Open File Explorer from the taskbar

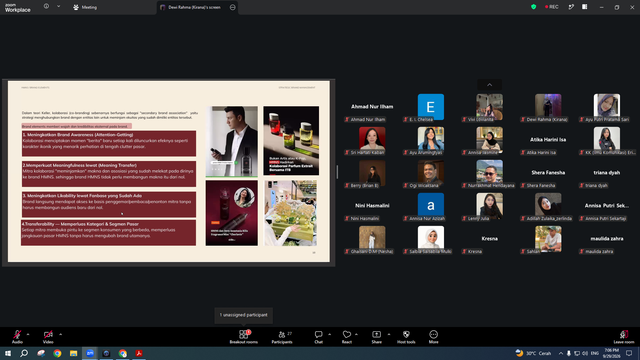click(73, 353)
